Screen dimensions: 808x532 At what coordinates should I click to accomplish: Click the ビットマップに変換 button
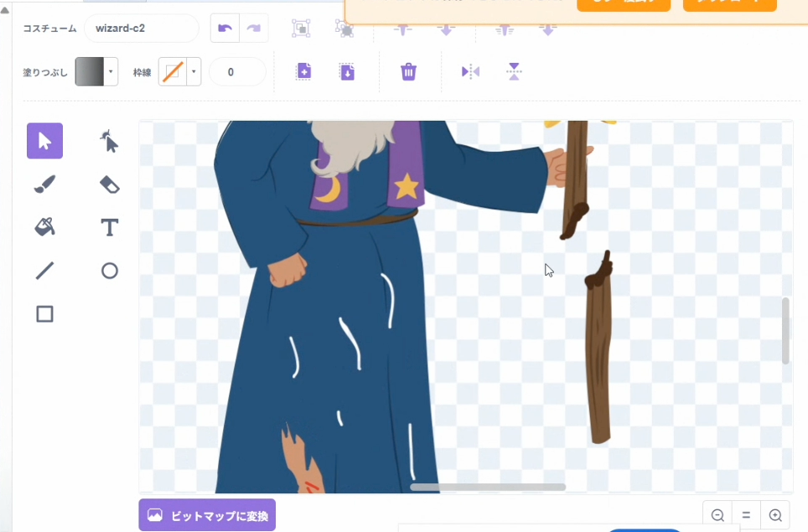207,515
